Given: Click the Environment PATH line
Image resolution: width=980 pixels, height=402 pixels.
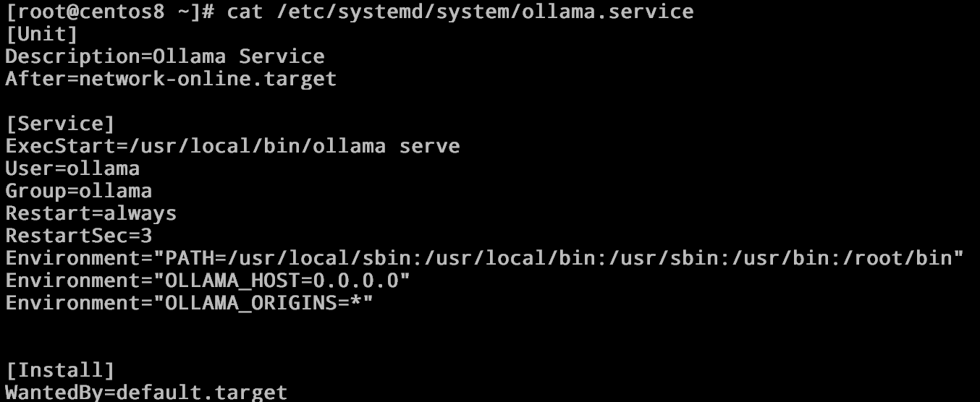Looking at the screenshot, I should click(485, 258).
